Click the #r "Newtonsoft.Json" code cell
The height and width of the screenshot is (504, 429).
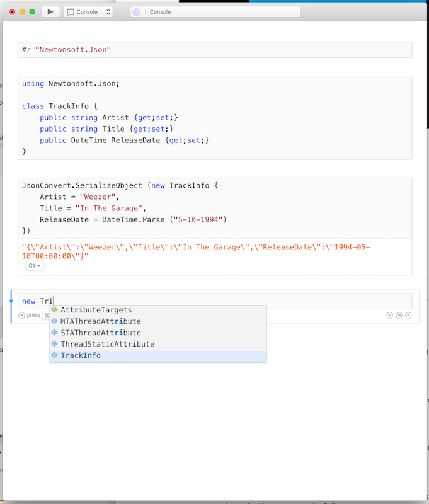tap(215, 50)
